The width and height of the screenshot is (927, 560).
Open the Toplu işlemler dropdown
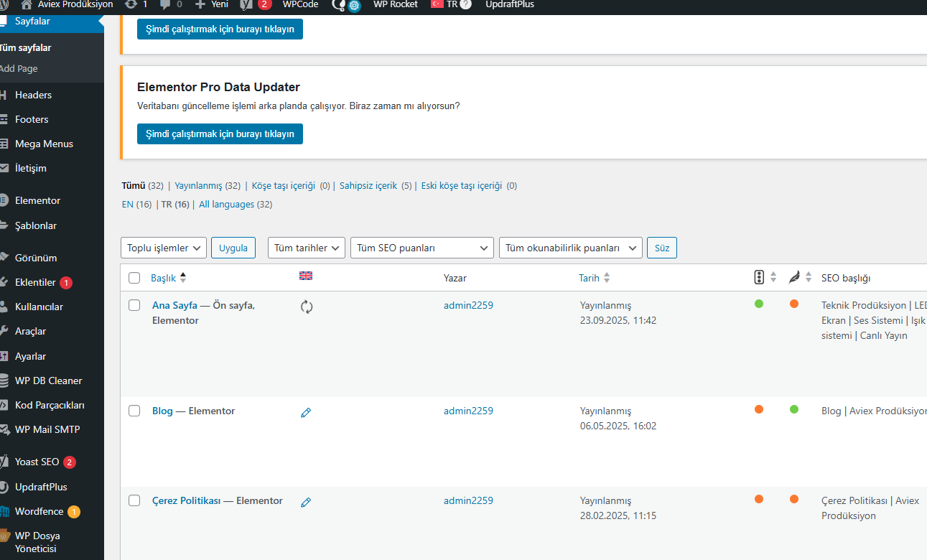[x=164, y=248]
